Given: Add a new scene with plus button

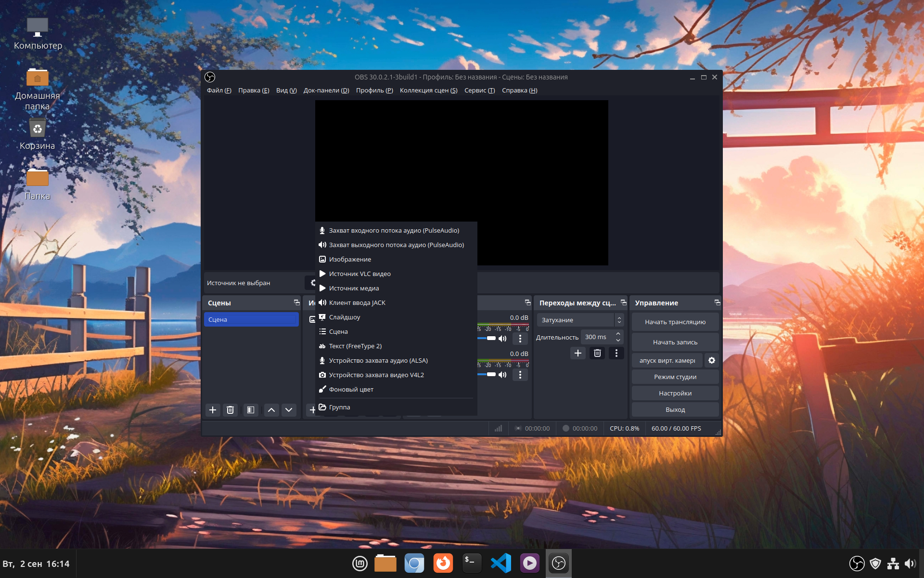Looking at the screenshot, I should point(213,410).
